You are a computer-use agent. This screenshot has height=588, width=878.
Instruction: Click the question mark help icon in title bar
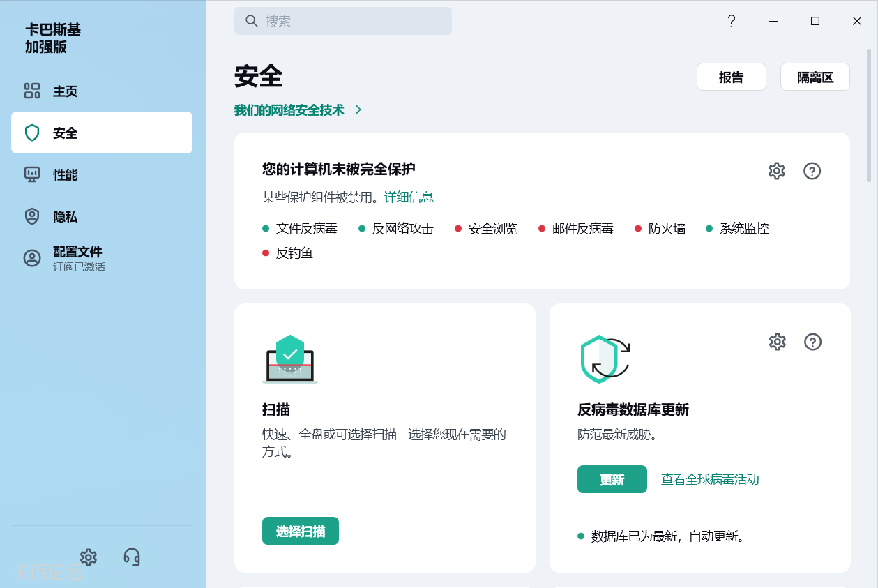tap(731, 21)
